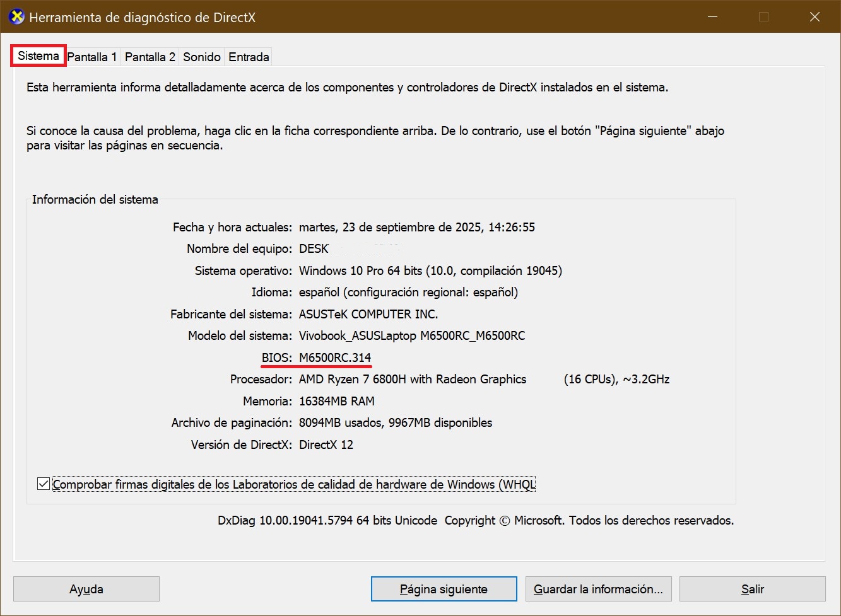Minimize the DirectX diagnostic window
This screenshot has height=616, width=841.
713,17
